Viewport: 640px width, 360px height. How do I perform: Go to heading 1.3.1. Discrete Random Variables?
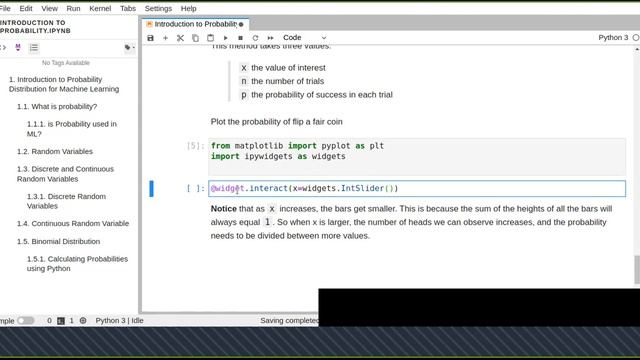66,201
